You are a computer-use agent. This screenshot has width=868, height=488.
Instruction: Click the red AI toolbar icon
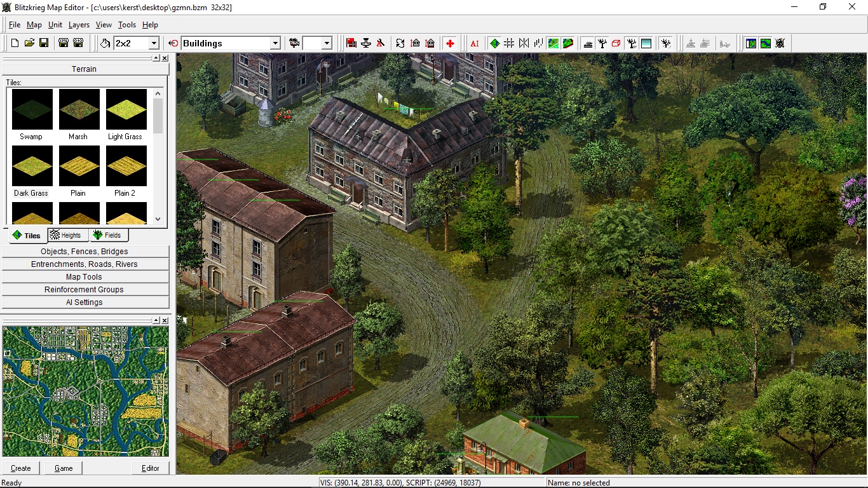[x=475, y=43]
